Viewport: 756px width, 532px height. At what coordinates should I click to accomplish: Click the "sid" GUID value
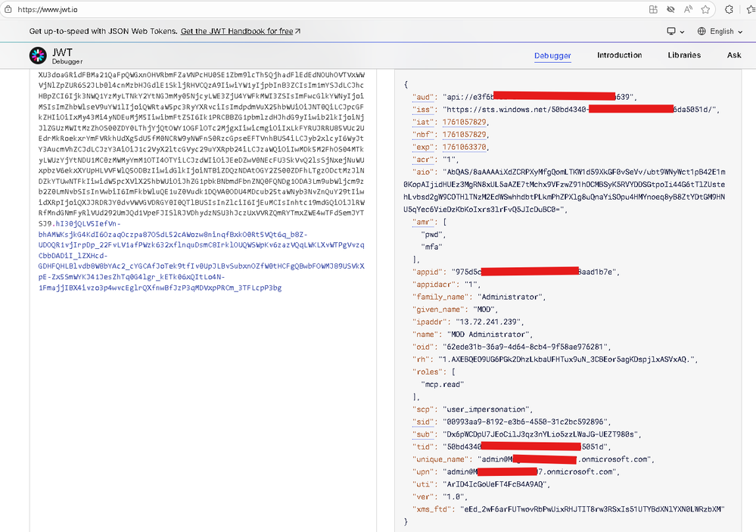tap(525, 422)
